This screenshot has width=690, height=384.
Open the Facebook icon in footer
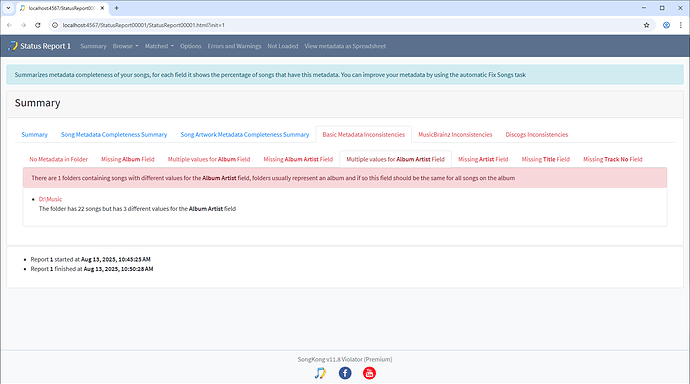point(345,373)
